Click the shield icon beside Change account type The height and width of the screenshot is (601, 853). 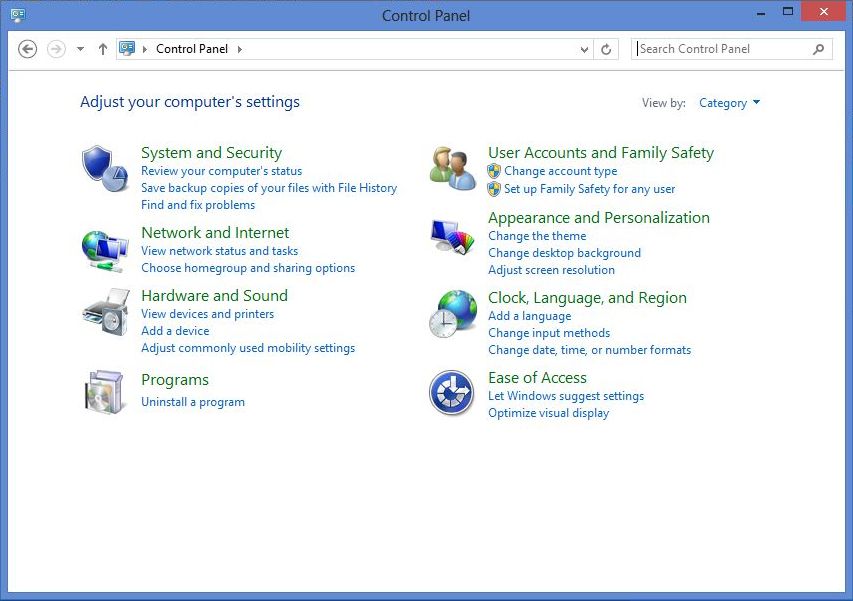pyautogui.click(x=494, y=171)
